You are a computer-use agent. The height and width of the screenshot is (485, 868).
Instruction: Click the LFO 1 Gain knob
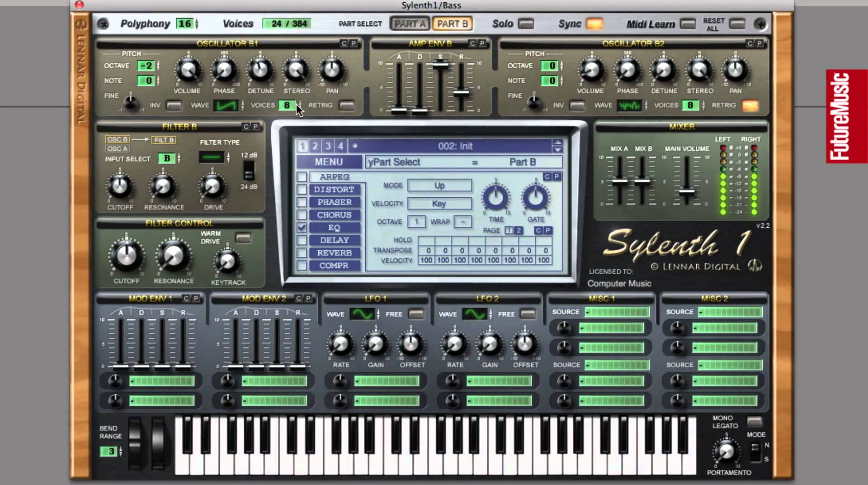pyautogui.click(x=376, y=345)
